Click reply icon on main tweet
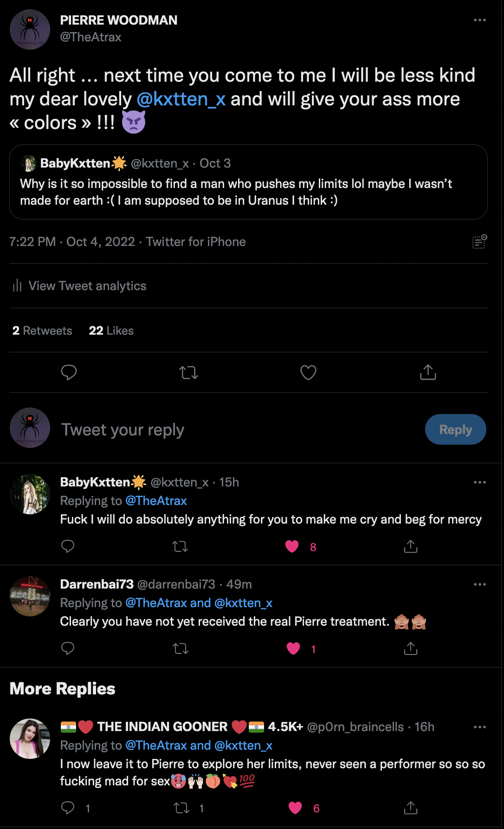The image size is (504, 829). pyautogui.click(x=69, y=372)
